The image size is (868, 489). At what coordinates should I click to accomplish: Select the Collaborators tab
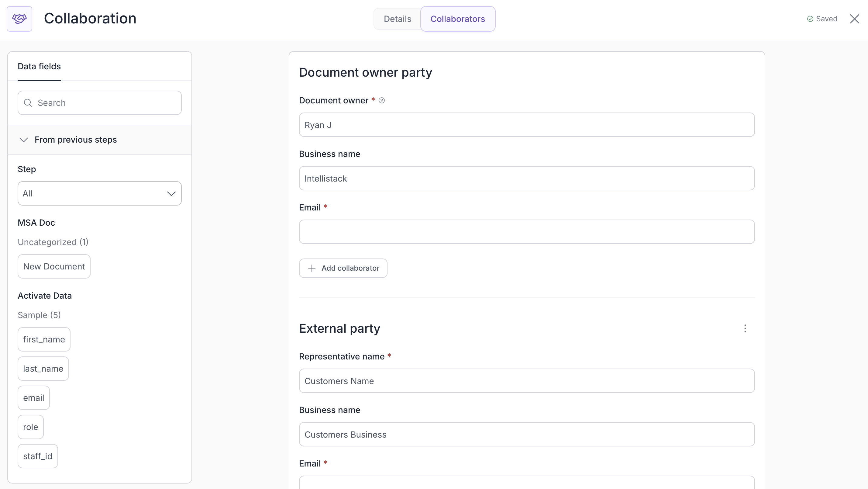tap(458, 19)
